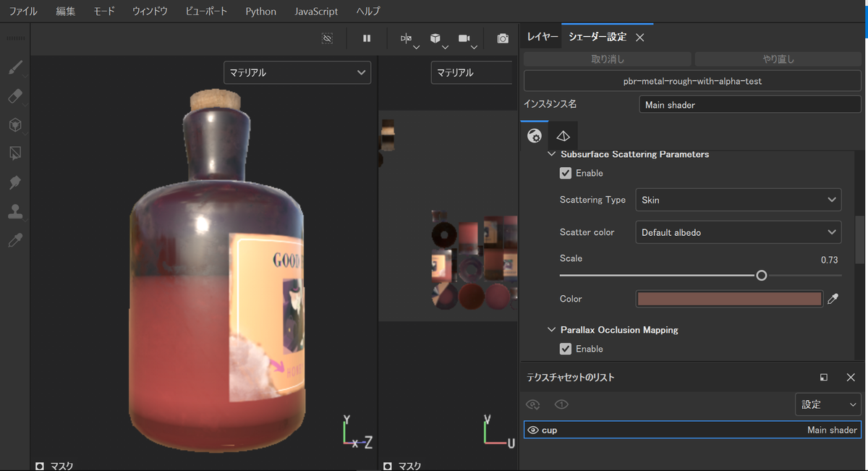Open the ビューポート menu
This screenshot has height=471, width=868.
(x=206, y=12)
